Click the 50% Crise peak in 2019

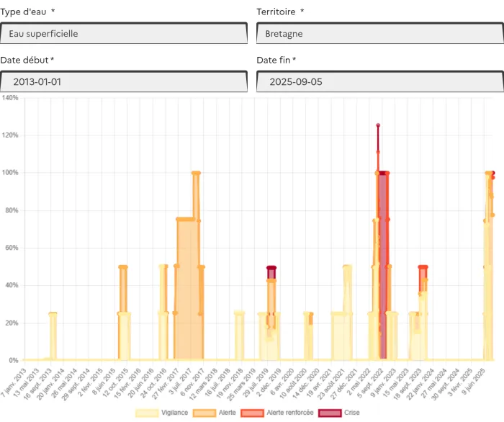click(271, 268)
